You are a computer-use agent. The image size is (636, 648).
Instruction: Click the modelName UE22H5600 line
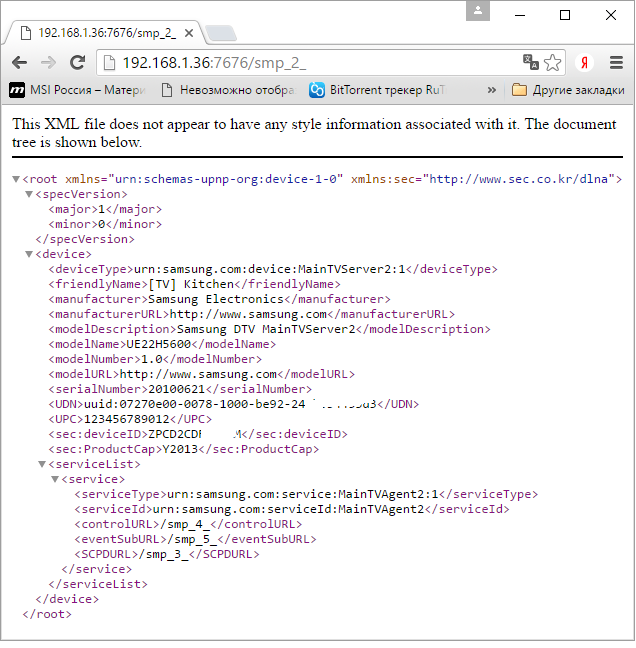click(162, 344)
